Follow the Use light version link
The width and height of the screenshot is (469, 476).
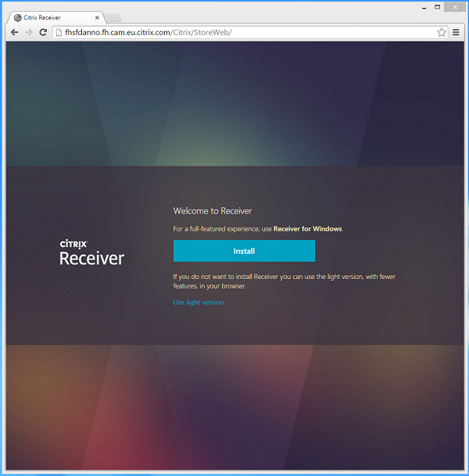198,302
